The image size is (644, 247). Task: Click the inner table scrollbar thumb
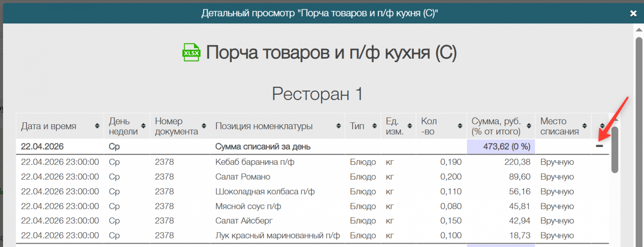615,150
